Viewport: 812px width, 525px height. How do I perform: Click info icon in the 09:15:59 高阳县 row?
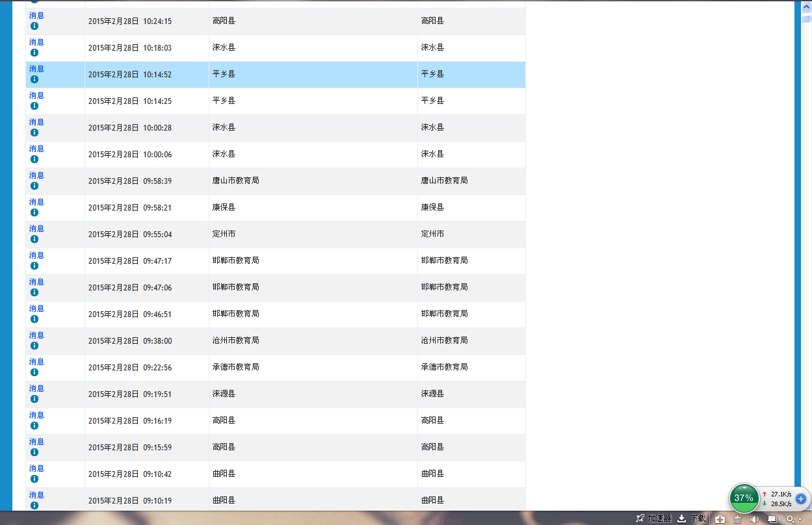[x=34, y=452]
